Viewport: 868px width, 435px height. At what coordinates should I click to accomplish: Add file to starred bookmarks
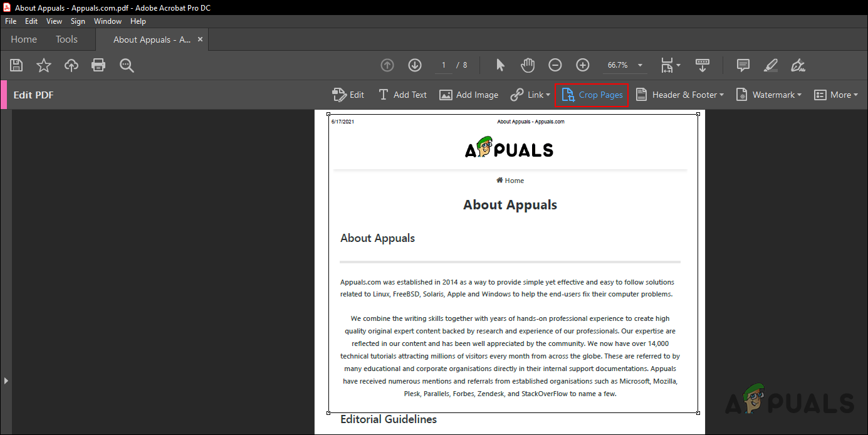click(x=44, y=65)
